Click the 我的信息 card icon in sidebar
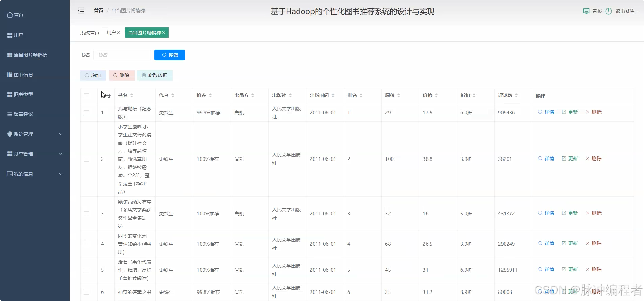This screenshot has width=644, height=301. click(10, 174)
